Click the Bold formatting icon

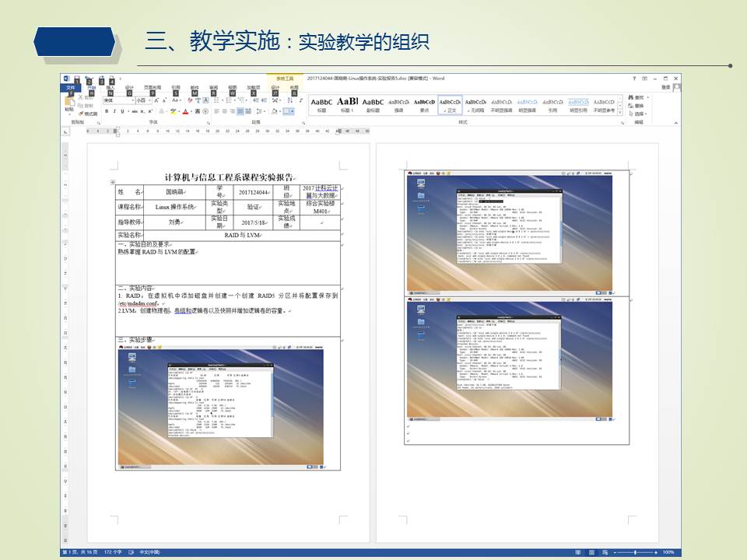tap(107, 111)
